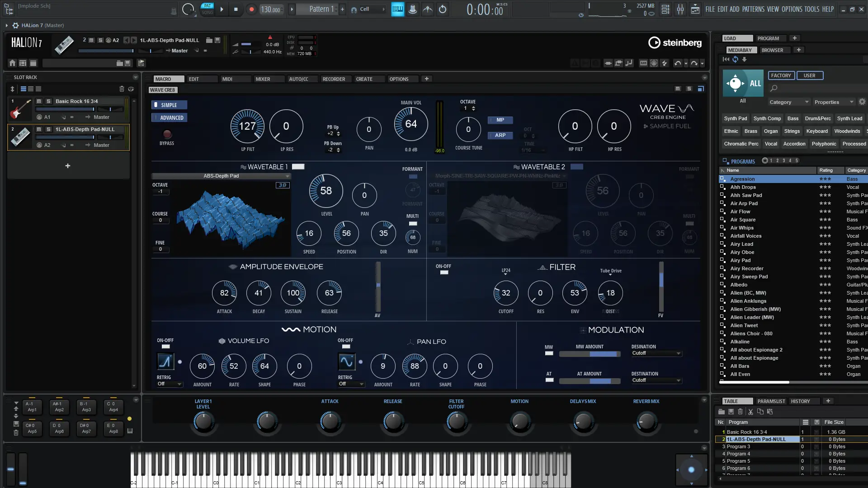This screenshot has height=488, width=868.
Task: Click the home icon in HALion toolbar
Action: point(12,63)
